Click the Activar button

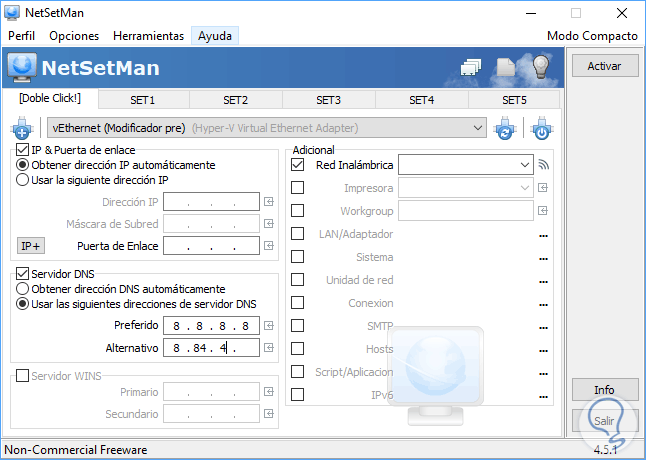click(605, 66)
